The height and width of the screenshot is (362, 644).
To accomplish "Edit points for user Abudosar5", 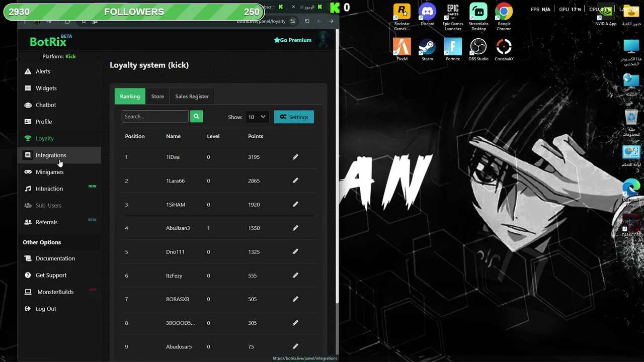I will tap(295, 346).
